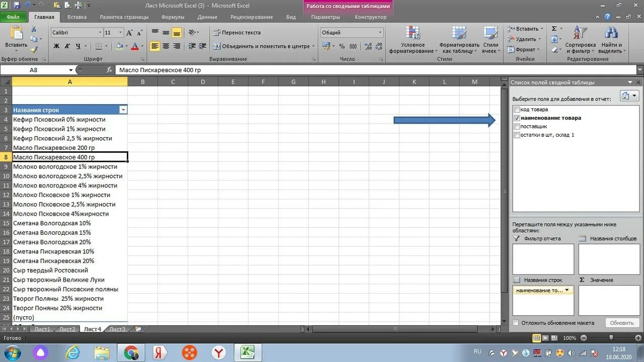644x362 pixels.
Task: Open Find and Select (Найти и выделить)
Action: (x=611, y=40)
